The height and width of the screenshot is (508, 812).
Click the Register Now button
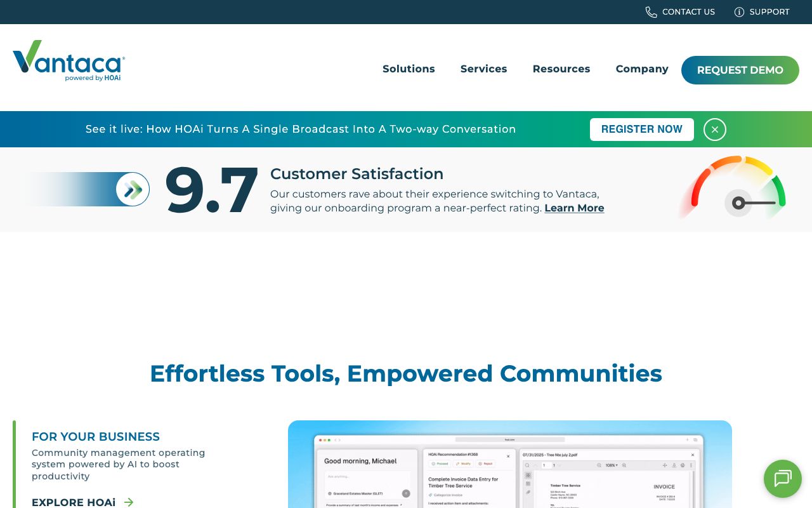642,130
